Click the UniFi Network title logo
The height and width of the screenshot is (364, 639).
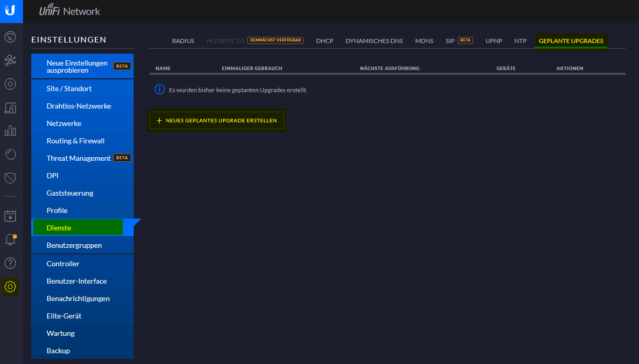[x=70, y=11]
